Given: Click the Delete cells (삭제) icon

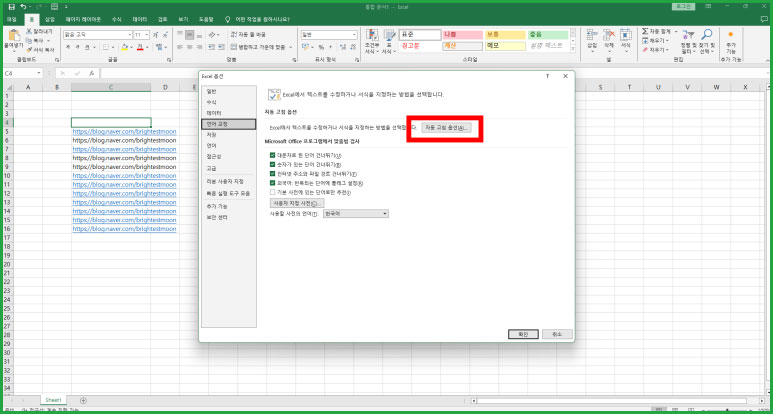Looking at the screenshot, I should (609, 35).
